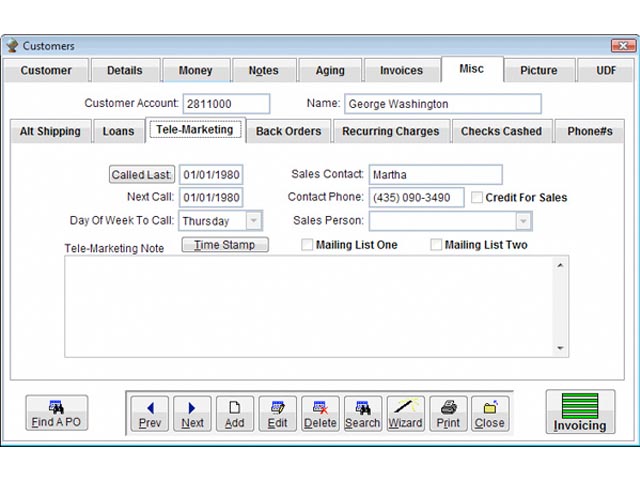Image resolution: width=640 pixels, height=480 pixels.
Task: Close the customer form via Close button
Action: point(490,413)
